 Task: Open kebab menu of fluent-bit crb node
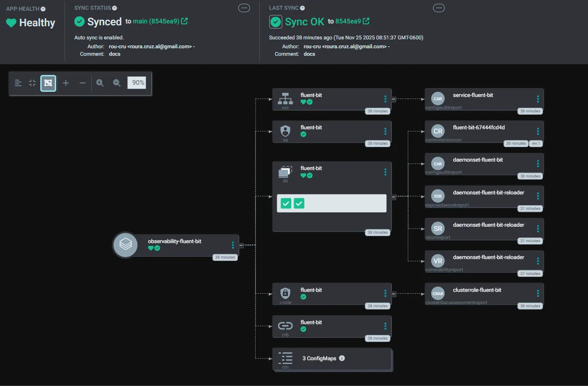pyautogui.click(x=385, y=326)
